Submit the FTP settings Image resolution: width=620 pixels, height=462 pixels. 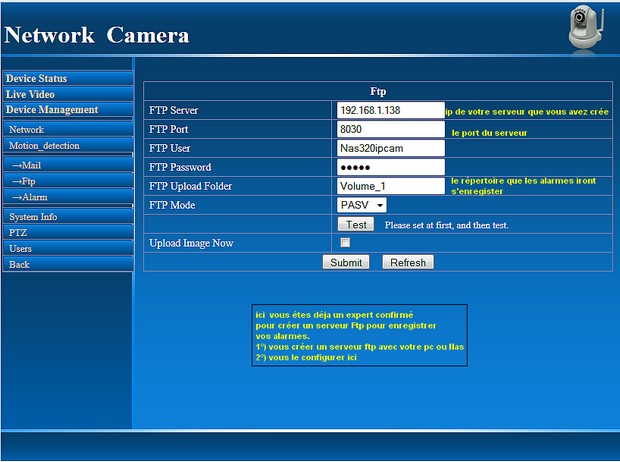[346, 262]
